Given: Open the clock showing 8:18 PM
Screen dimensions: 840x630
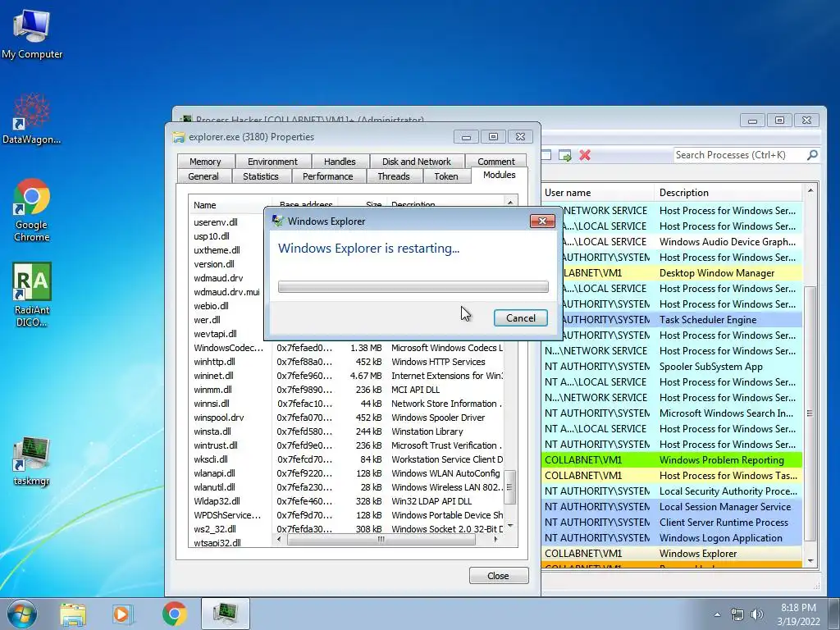Looking at the screenshot, I should pos(798,614).
